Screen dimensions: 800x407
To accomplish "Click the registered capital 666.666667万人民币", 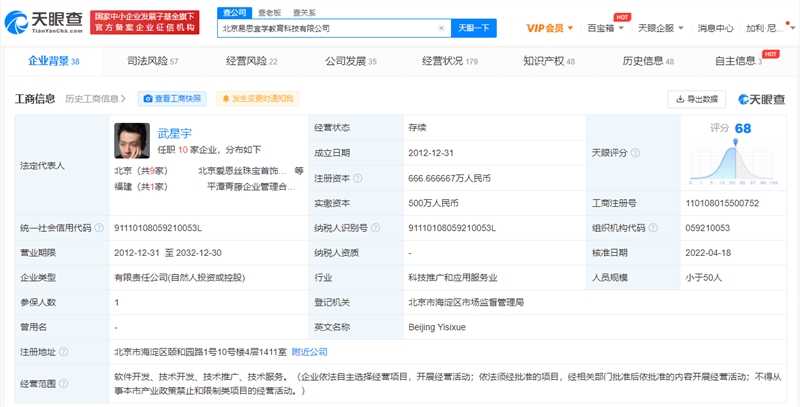I will point(449,179).
